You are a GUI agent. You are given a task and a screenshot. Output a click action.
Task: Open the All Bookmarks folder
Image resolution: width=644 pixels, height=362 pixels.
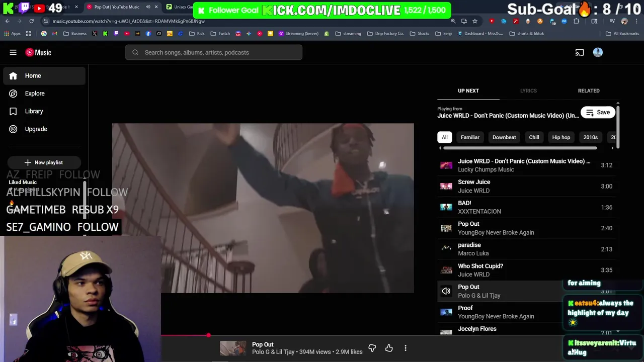click(x=622, y=34)
